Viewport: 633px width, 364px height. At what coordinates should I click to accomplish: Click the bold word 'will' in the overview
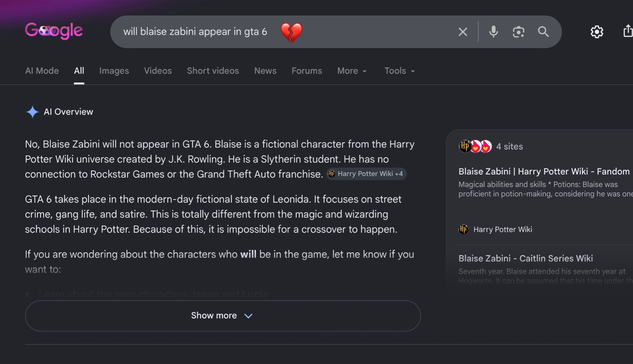pyautogui.click(x=248, y=254)
